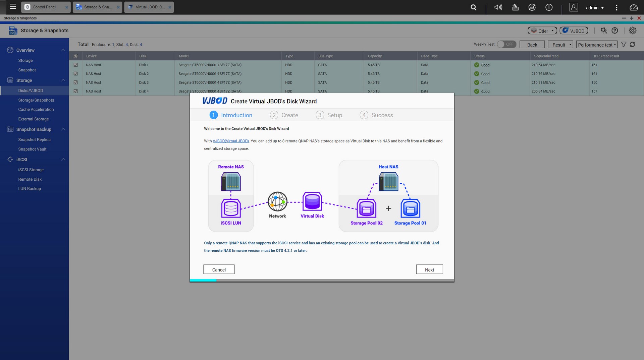The width and height of the screenshot is (644, 360).
Task: Click the wizard progress bar at bottom
Action: point(322,280)
